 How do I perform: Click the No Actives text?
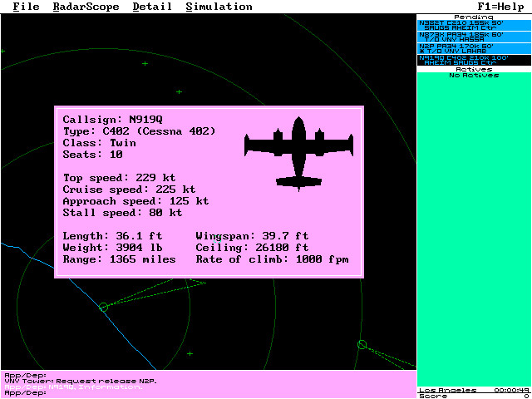[x=474, y=75]
